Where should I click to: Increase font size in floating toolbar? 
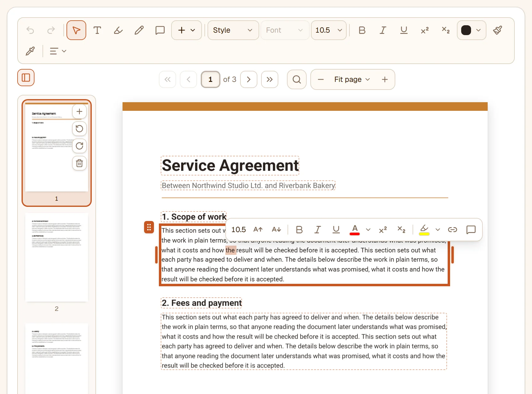[258, 230]
